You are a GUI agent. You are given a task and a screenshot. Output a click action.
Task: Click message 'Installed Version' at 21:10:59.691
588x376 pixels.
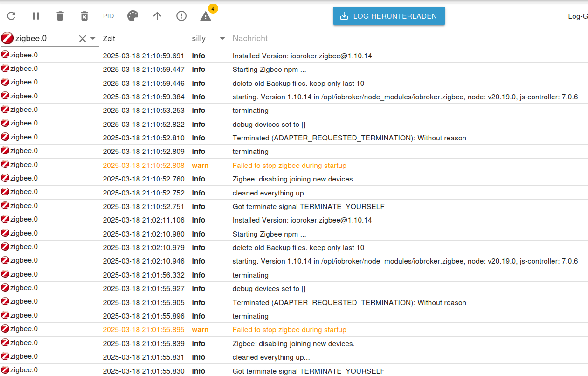pyautogui.click(x=302, y=56)
